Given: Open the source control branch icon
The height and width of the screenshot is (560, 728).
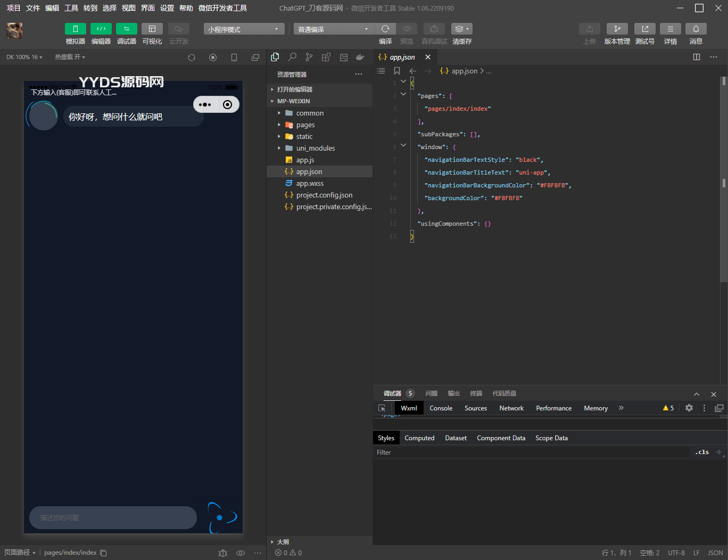Looking at the screenshot, I should (x=309, y=57).
